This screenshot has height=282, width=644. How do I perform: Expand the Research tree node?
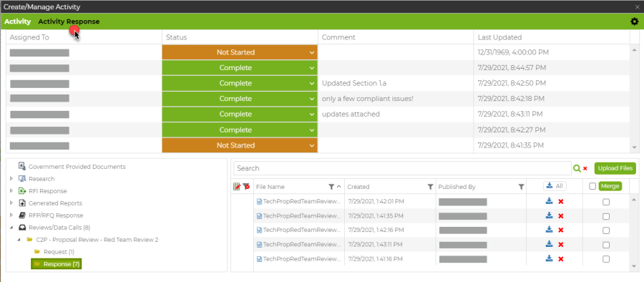[x=11, y=179]
